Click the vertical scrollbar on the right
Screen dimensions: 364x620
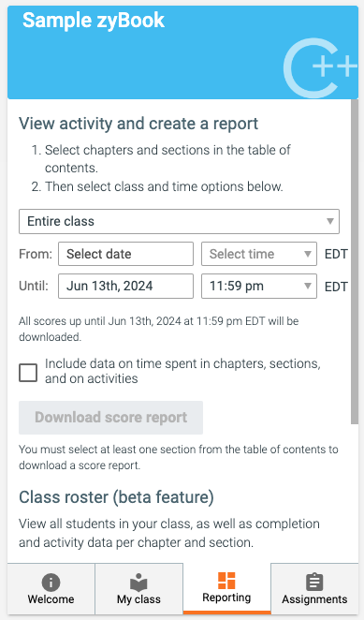point(355,261)
